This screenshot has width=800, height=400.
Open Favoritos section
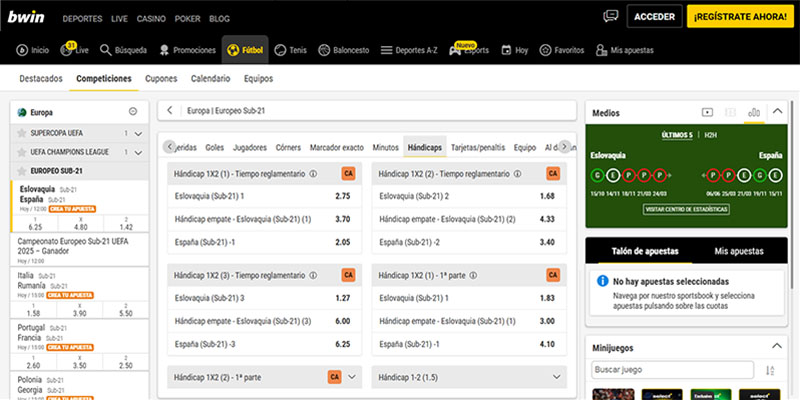click(562, 50)
